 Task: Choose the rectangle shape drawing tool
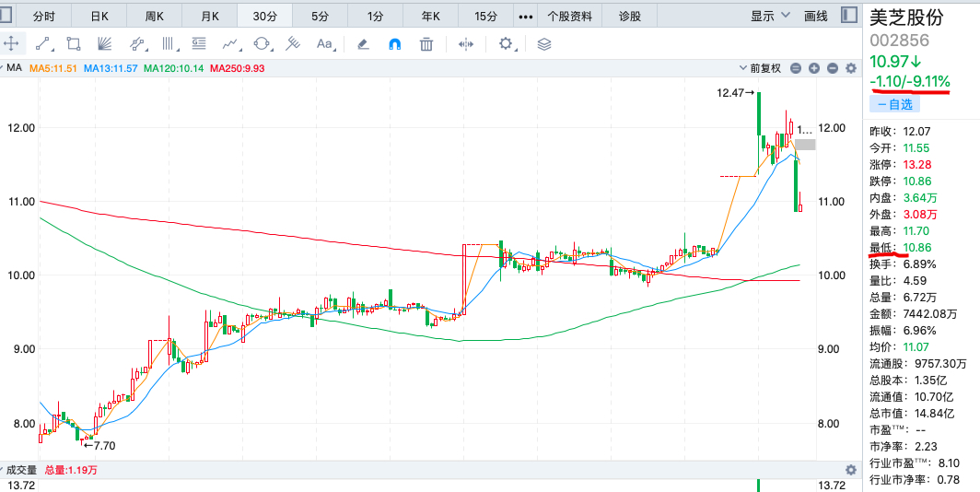point(74,43)
